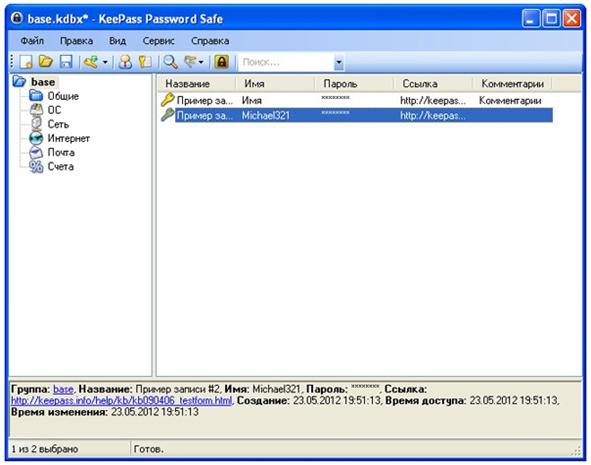Viewport: 591px width, 465px height.
Task: Open the add entry dropdown arrow
Action: click(x=105, y=62)
